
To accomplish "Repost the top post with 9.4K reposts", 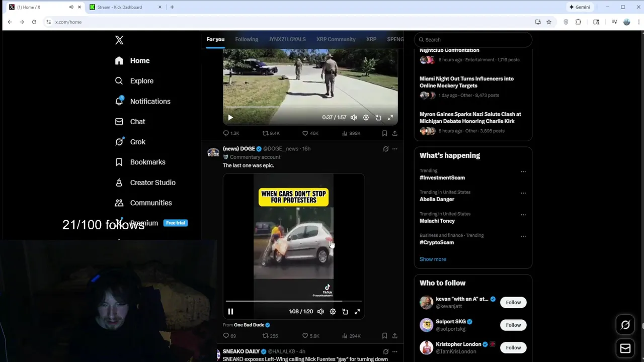I will [271, 133].
